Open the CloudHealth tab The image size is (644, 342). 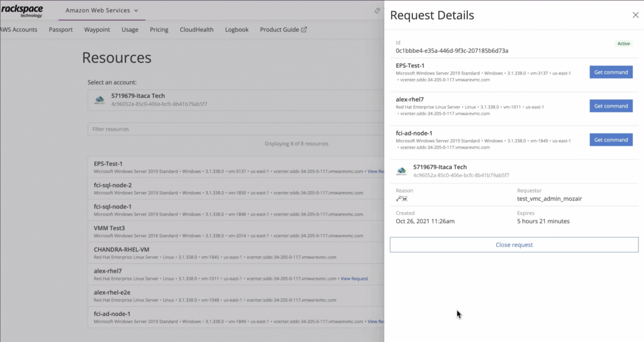coord(196,30)
